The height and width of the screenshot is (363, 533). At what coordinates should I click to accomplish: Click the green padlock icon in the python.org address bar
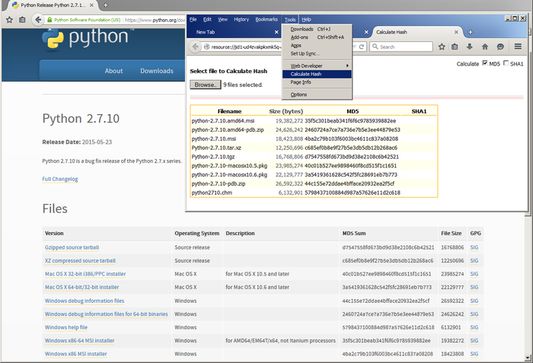click(50, 20)
